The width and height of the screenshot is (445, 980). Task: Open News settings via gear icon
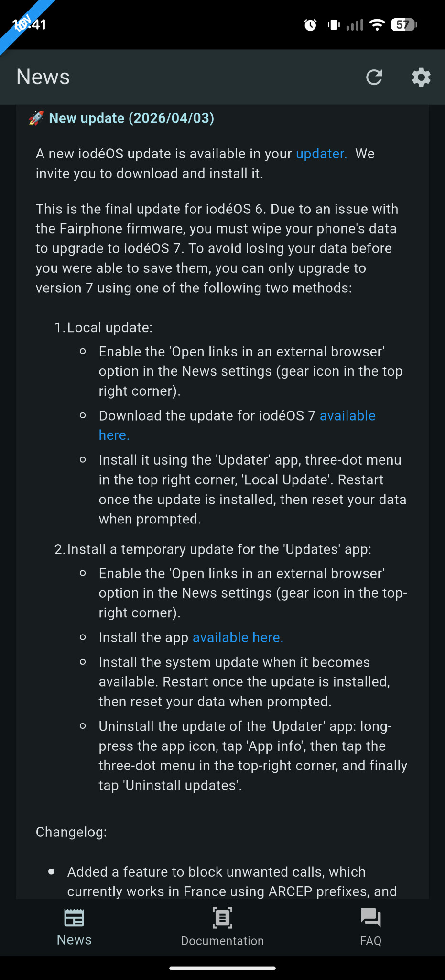tap(421, 77)
